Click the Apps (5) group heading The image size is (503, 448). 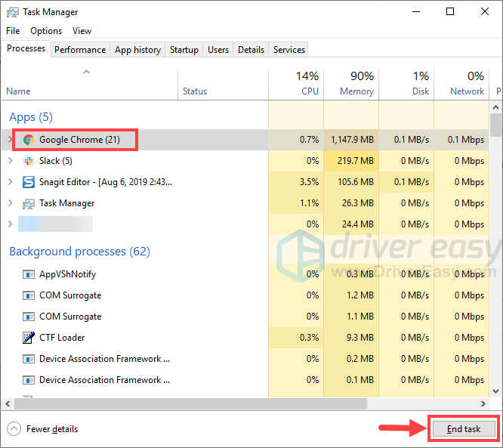tap(31, 117)
